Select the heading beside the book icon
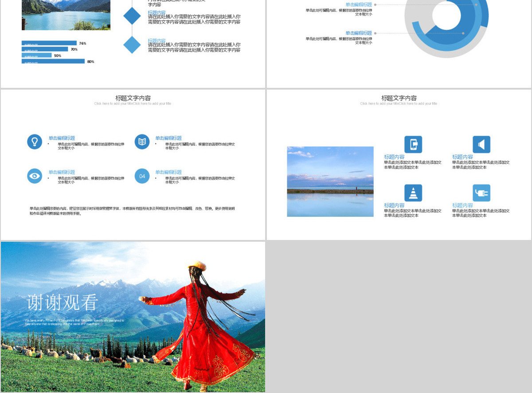Screen dimensions: 532x393 tap(168, 138)
